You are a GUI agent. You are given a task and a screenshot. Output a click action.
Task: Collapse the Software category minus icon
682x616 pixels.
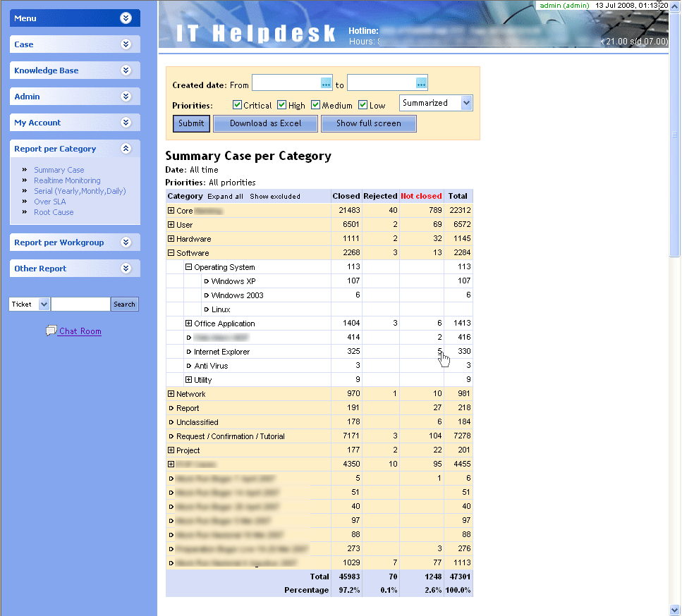pyautogui.click(x=171, y=253)
